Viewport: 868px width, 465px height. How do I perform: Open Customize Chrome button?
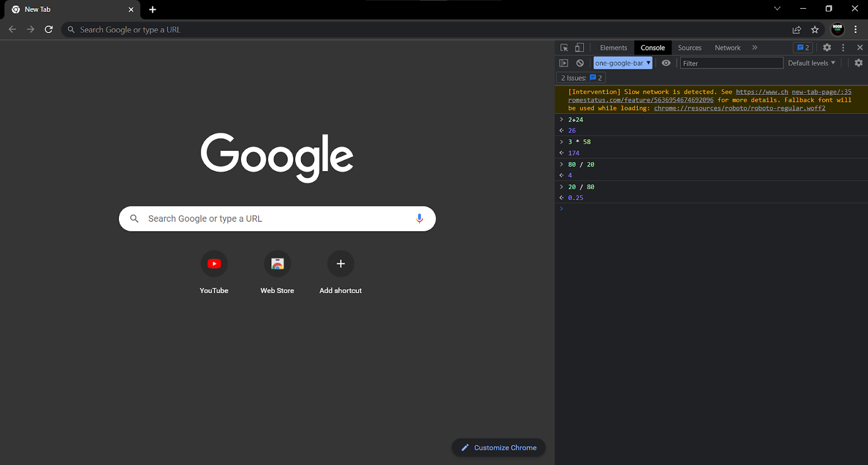(x=499, y=448)
